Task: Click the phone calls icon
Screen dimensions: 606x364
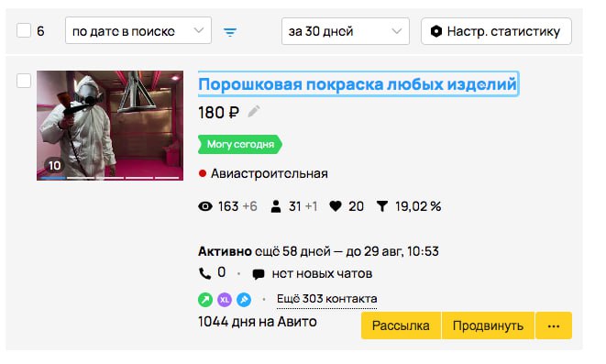Action: [x=204, y=273]
